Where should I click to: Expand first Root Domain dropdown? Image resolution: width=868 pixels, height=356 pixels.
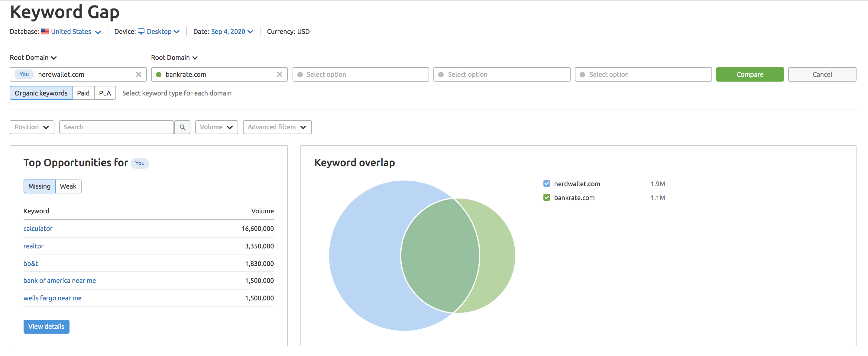[x=33, y=58]
